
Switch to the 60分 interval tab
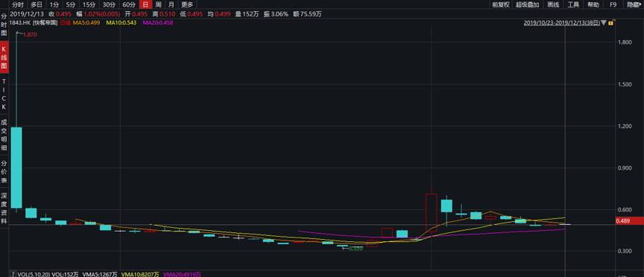tap(129, 4)
